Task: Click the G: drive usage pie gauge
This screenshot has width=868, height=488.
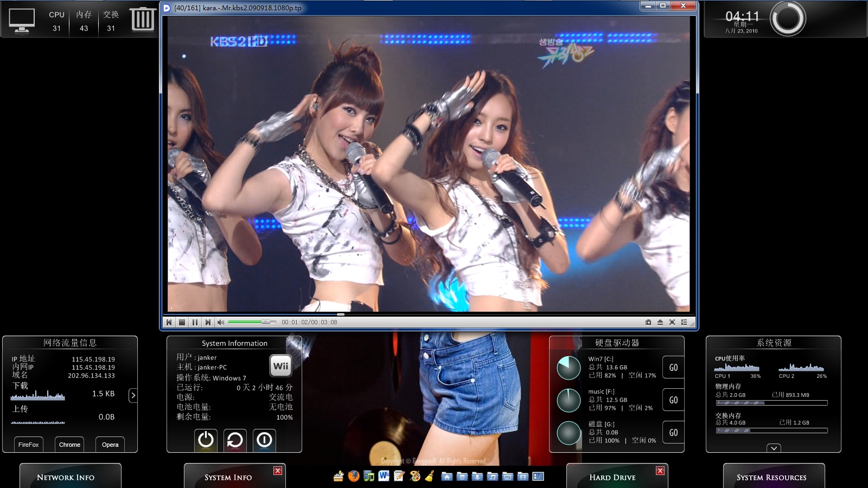Action: pyautogui.click(x=569, y=433)
